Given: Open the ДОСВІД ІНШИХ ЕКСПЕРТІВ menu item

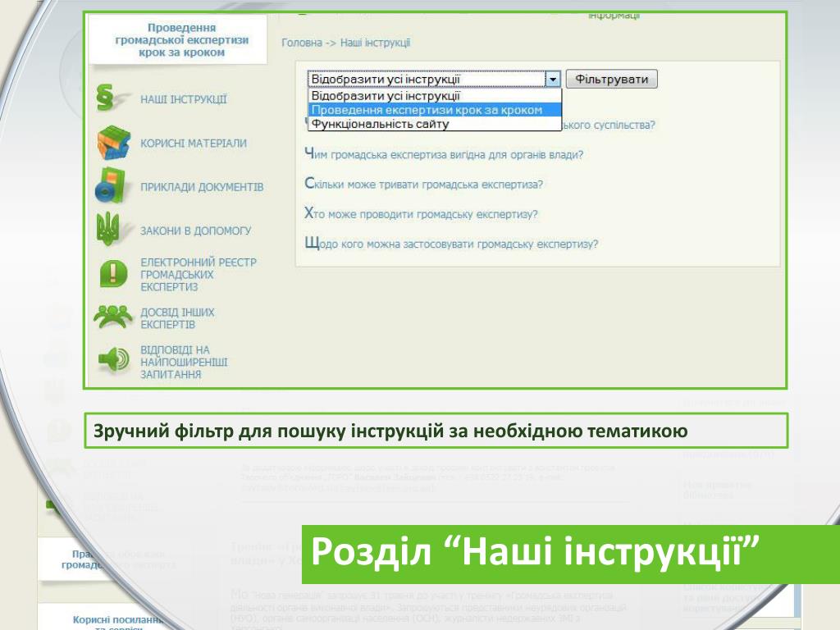Looking at the screenshot, I should click(177, 318).
